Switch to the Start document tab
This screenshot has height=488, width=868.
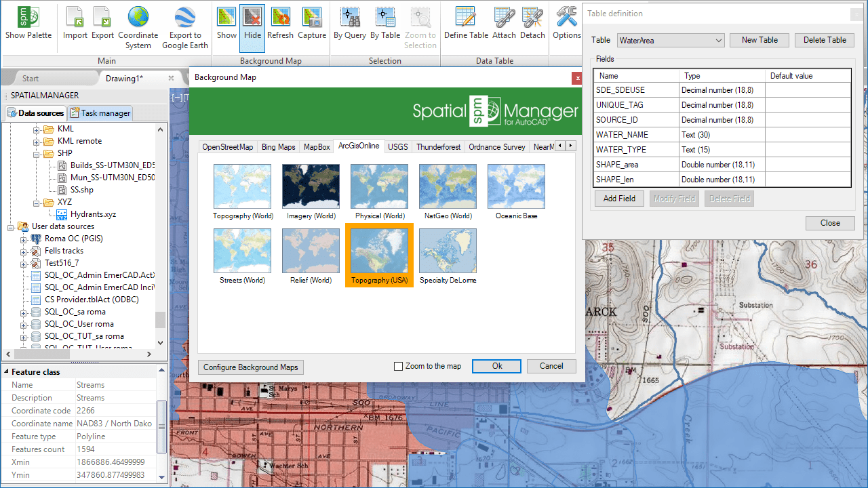(x=31, y=79)
